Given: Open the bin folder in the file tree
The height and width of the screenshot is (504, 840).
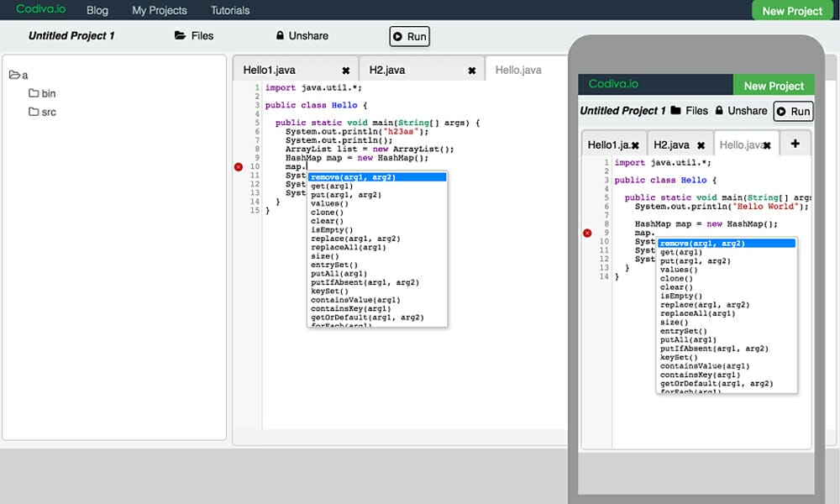Looking at the screenshot, I should (41, 93).
